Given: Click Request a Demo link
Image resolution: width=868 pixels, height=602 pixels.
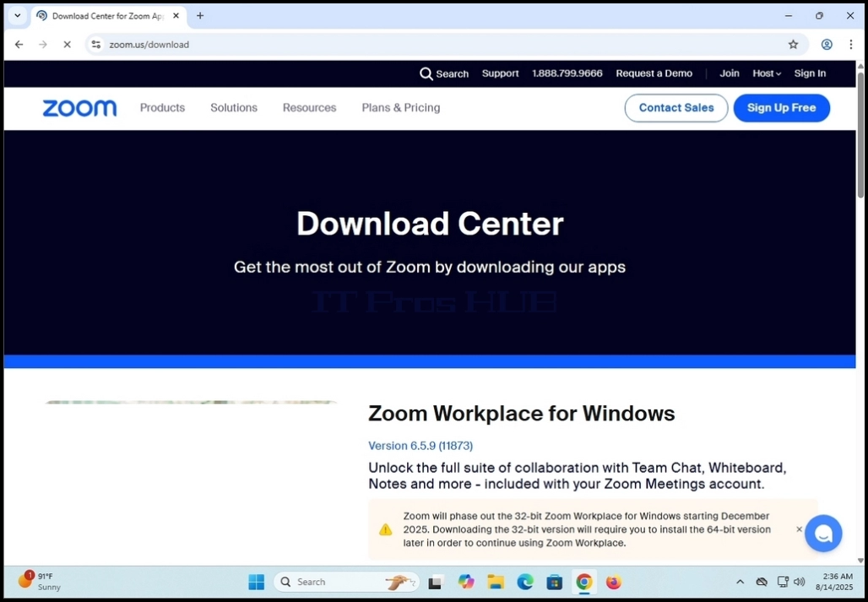Looking at the screenshot, I should (x=654, y=73).
